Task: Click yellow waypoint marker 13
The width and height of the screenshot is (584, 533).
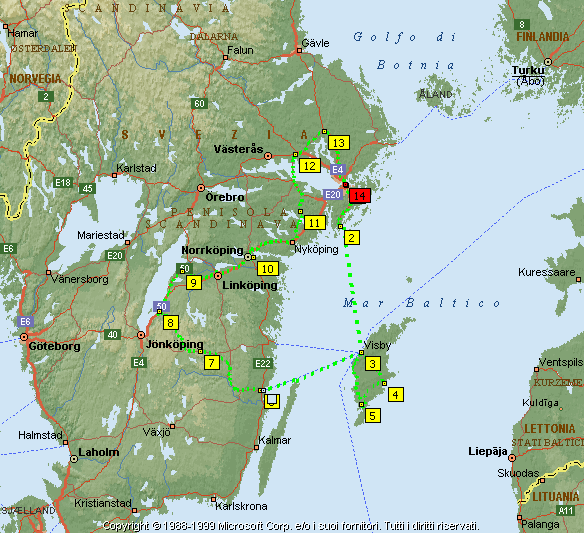Action: pyautogui.click(x=339, y=143)
